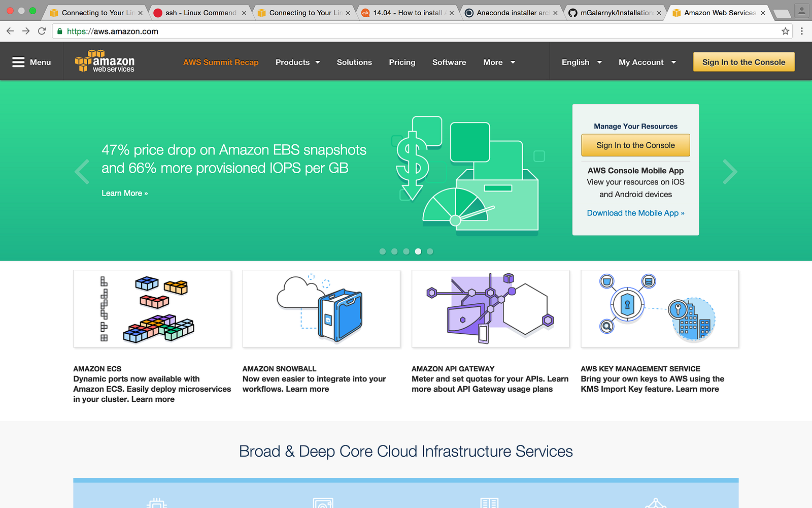
Task: Close the 'ssh - Linux Command' tab
Action: (244, 13)
